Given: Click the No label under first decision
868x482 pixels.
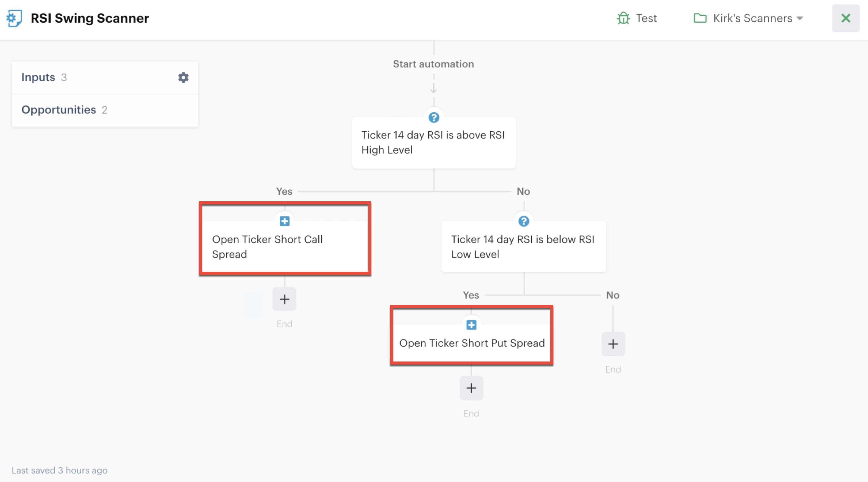Looking at the screenshot, I should [x=523, y=191].
